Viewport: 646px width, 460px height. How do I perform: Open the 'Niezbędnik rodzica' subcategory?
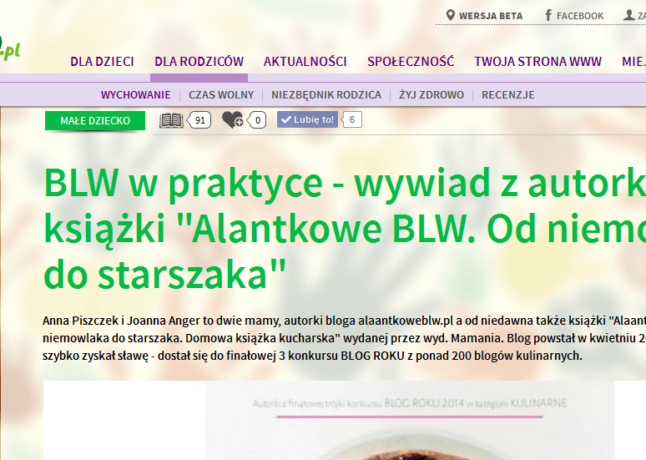click(x=326, y=95)
